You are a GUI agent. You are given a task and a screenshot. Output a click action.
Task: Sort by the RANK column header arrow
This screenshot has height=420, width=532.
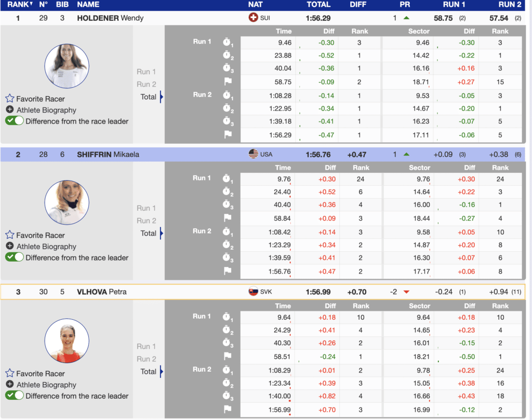(30, 4)
